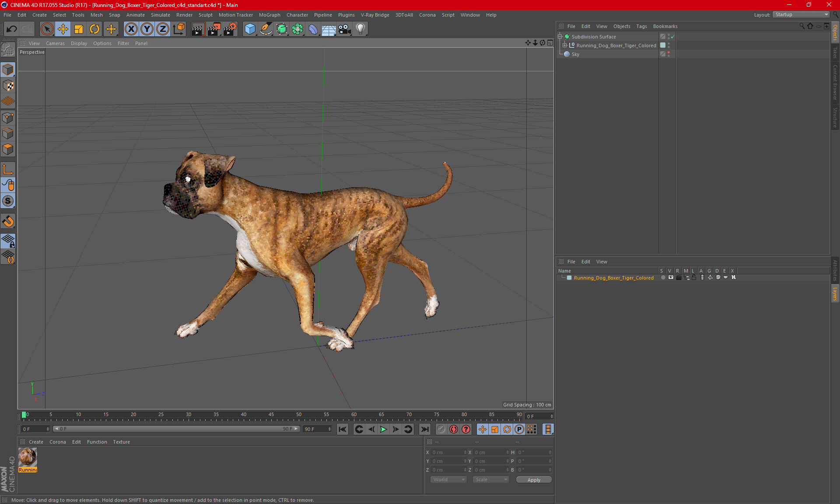
Task: Add a Camera object
Action: 345,29
